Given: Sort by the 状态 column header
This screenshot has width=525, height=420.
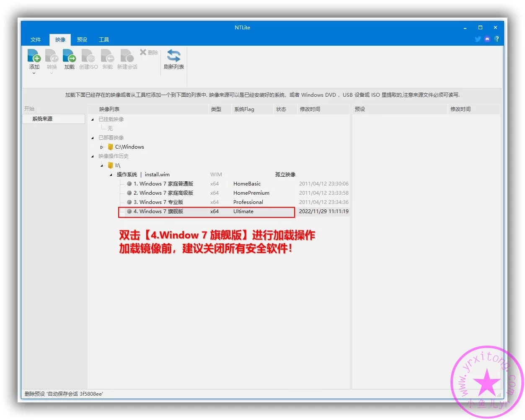Looking at the screenshot, I should click(x=285, y=109).
